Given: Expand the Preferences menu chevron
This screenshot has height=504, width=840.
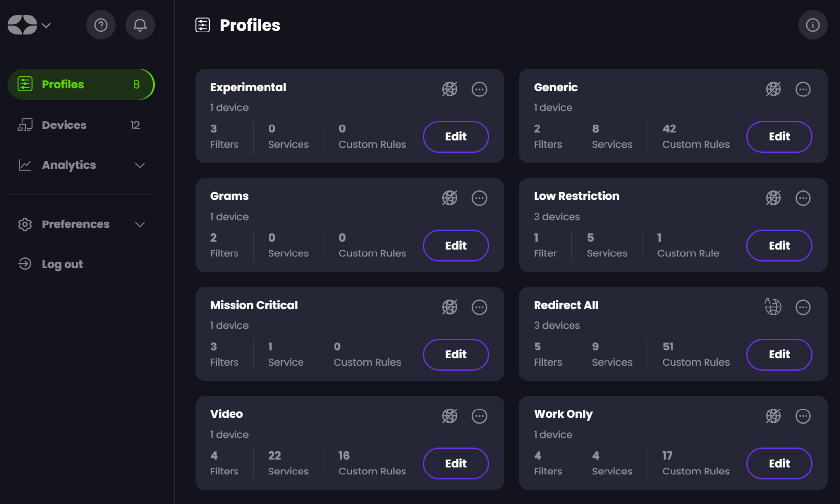Looking at the screenshot, I should click(x=140, y=224).
